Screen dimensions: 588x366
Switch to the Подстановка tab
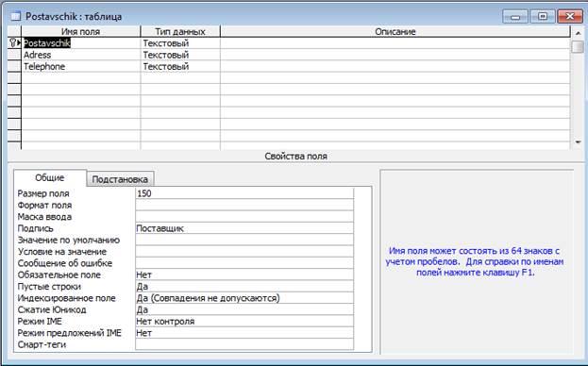click(120, 179)
